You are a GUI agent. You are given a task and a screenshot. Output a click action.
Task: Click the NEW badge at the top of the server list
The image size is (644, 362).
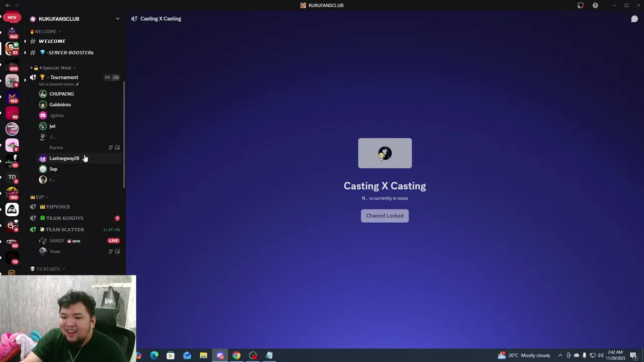point(12,17)
